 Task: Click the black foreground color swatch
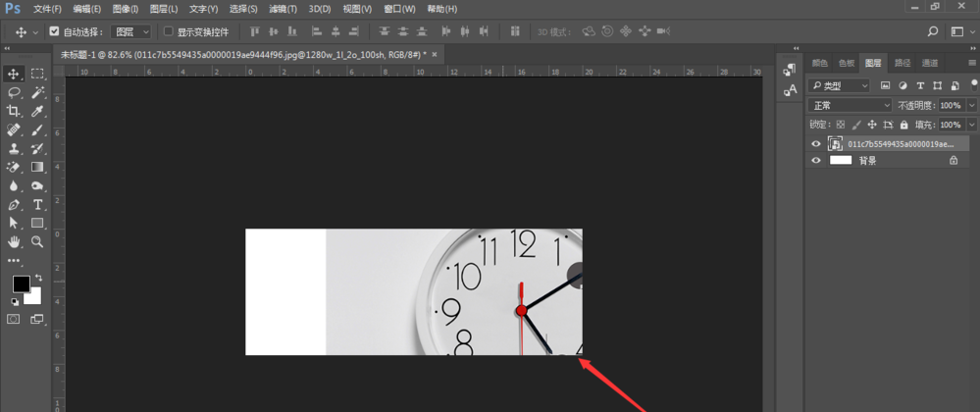[x=21, y=284]
